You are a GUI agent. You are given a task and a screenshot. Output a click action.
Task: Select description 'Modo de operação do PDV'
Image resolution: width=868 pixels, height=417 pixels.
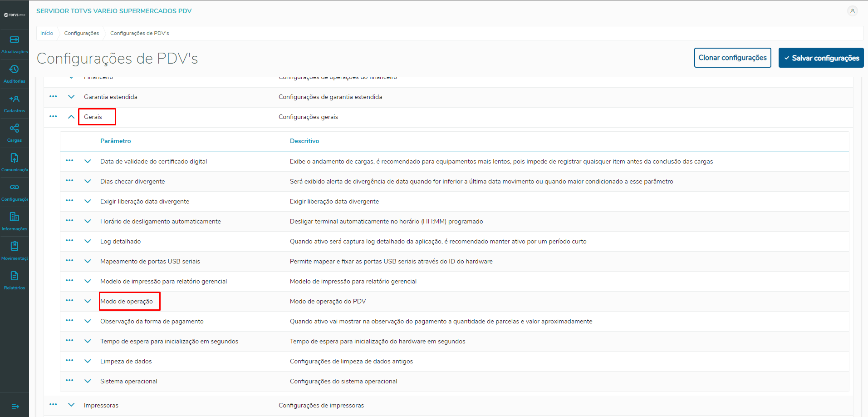(328, 301)
